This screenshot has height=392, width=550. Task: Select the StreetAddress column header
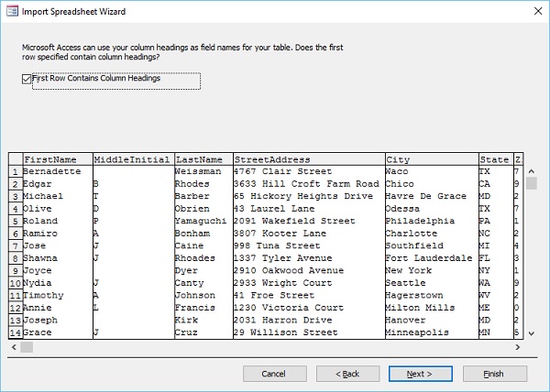[309, 159]
